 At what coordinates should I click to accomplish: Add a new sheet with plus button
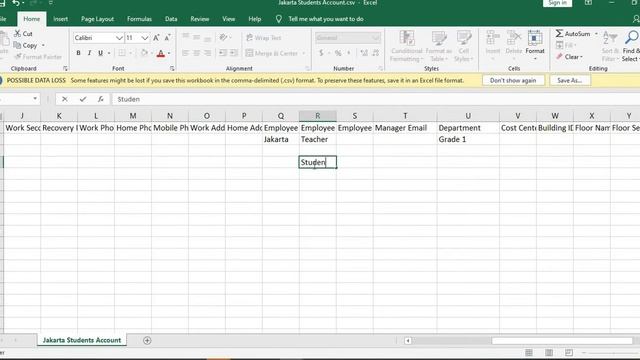tap(147, 340)
